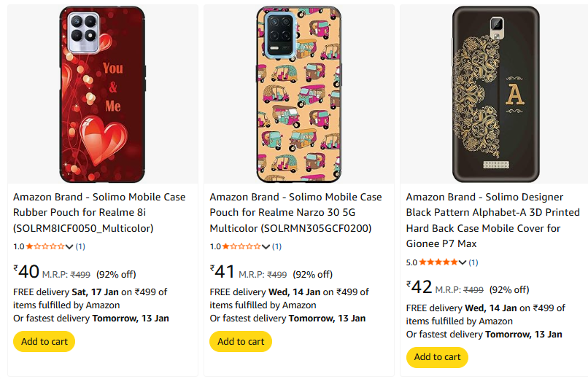
Task: Open the auto-rickshaw pattern case image
Action: point(298,94)
